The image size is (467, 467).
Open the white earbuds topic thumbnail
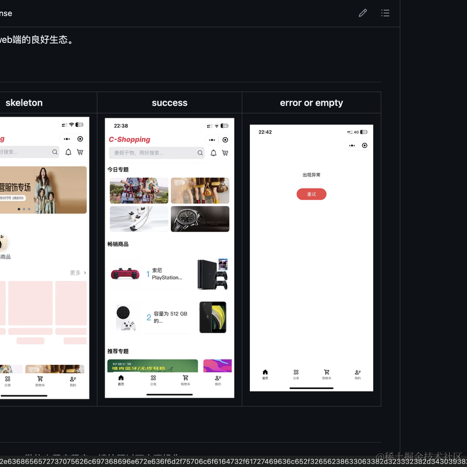139,219
